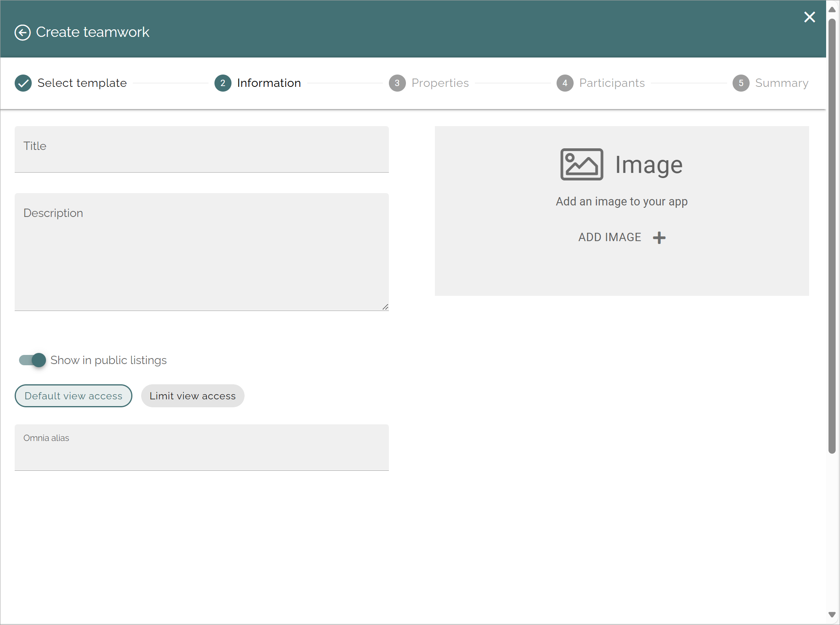Image resolution: width=840 pixels, height=625 pixels.
Task: Click the step 2 circle icon
Action: click(223, 83)
